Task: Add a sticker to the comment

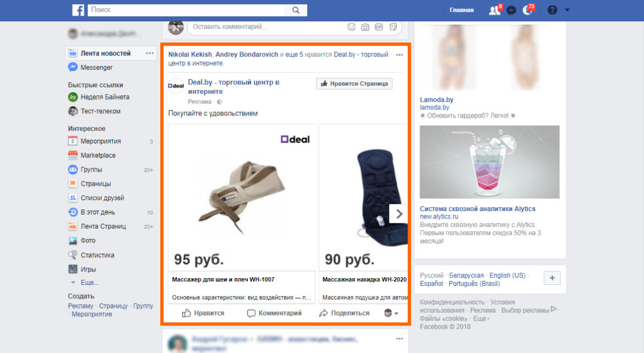Action: click(393, 27)
